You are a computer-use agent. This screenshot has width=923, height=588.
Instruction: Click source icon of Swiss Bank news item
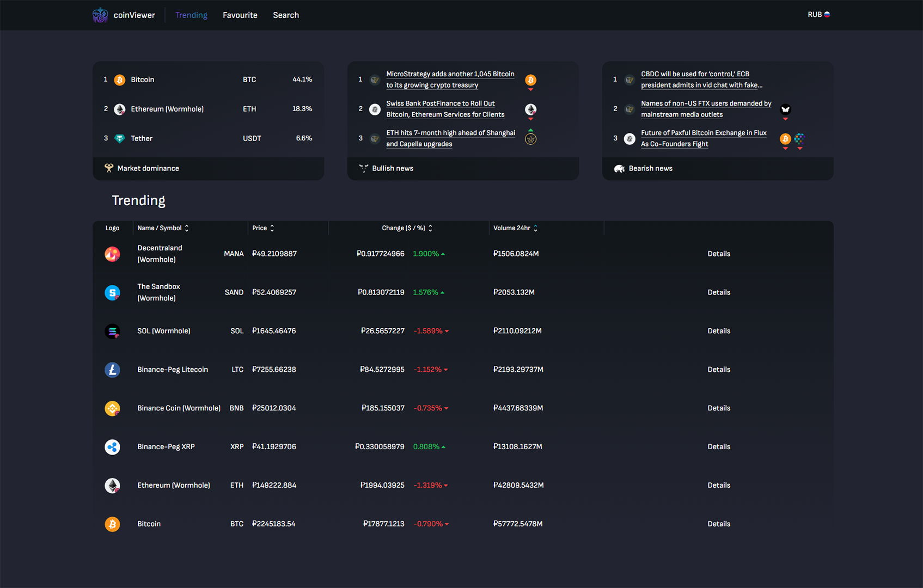[375, 109]
